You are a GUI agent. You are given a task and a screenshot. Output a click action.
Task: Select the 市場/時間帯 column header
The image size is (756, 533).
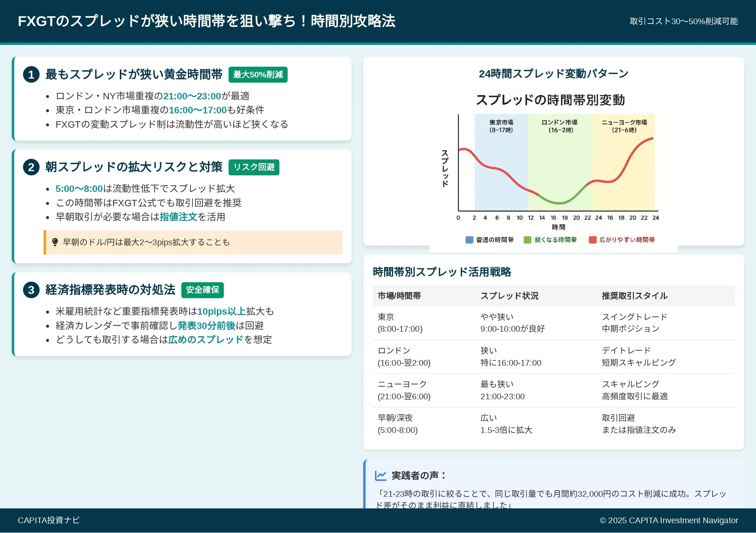(x=399, y=296)
